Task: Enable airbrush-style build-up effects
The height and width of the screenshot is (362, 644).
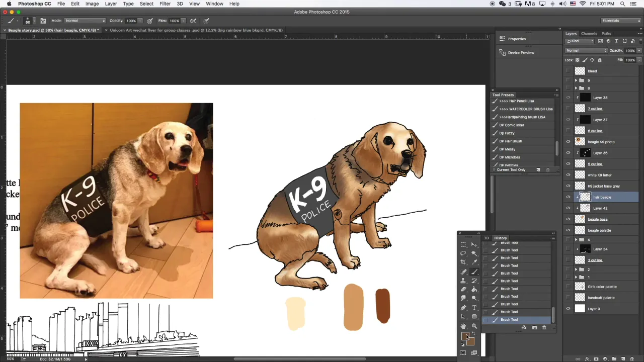Action: (193, 21)
